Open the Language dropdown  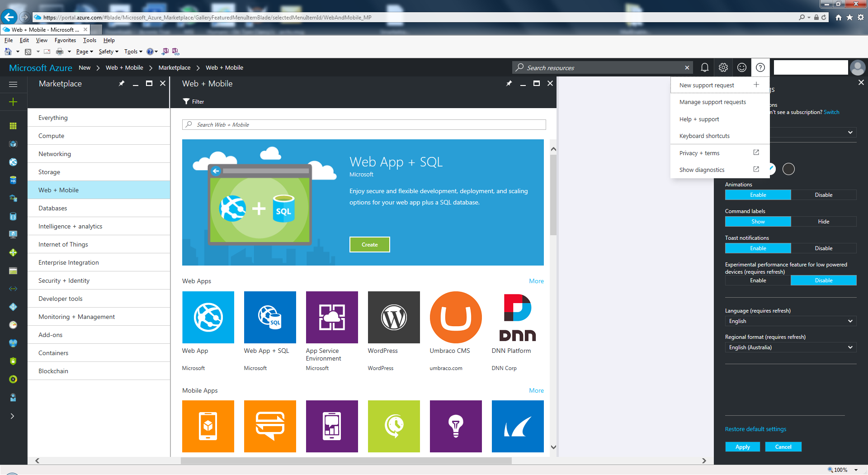791,321
